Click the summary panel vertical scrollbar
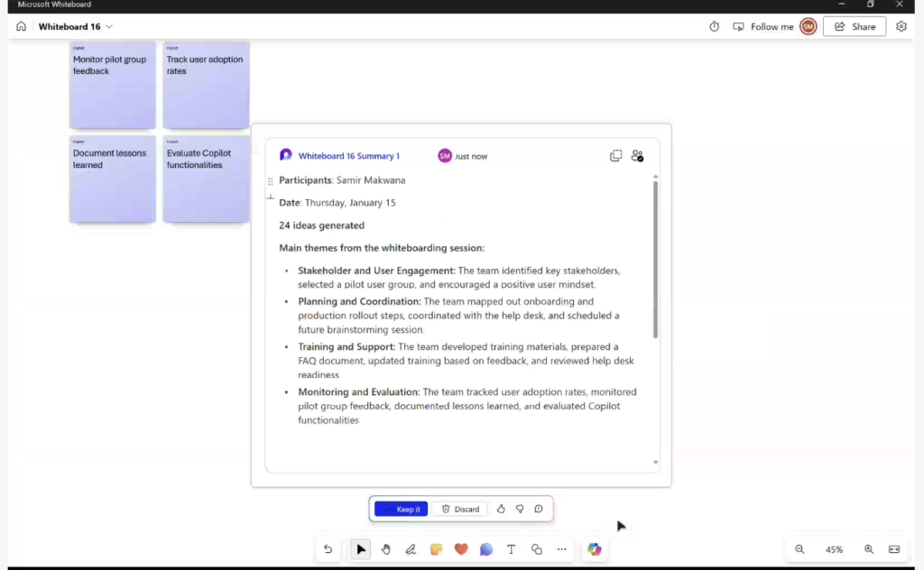Viewport: 924px width, 570px height. [x=655, y=260]
